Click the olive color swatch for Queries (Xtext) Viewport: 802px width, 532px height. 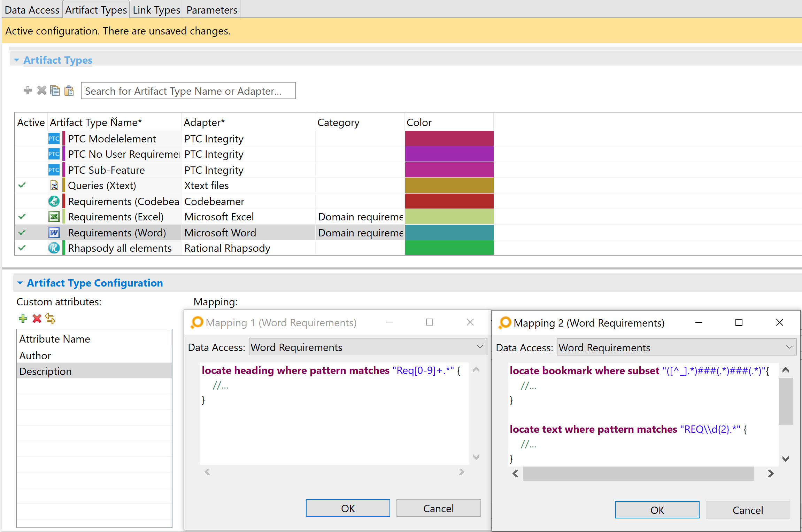pos(449,185)
